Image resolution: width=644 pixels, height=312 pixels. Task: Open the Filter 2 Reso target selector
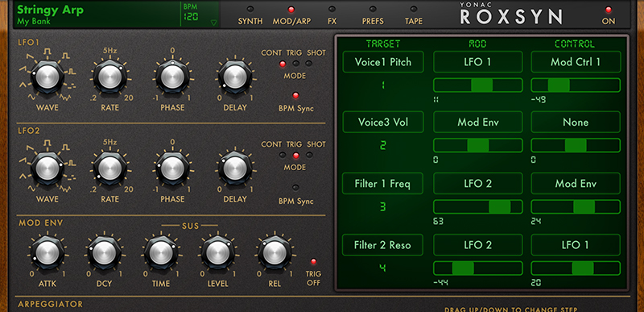(383, 245)
